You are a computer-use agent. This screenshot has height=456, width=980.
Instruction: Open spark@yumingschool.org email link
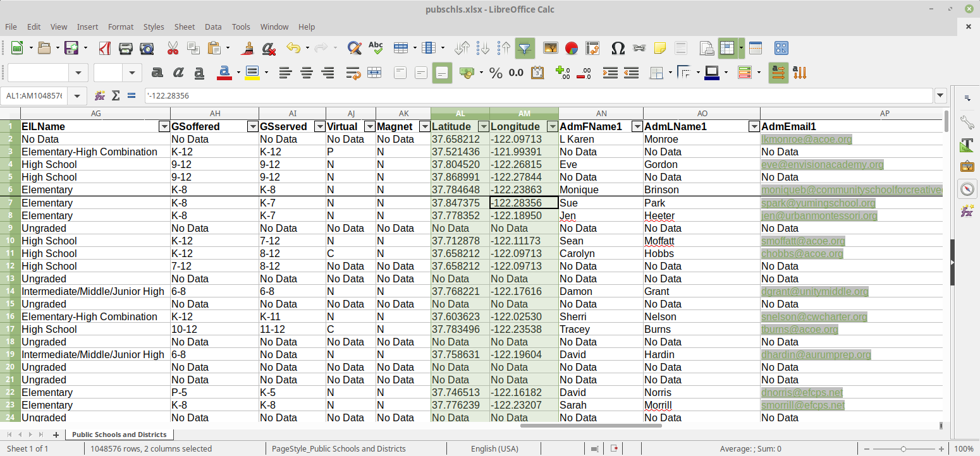(818, 203)
